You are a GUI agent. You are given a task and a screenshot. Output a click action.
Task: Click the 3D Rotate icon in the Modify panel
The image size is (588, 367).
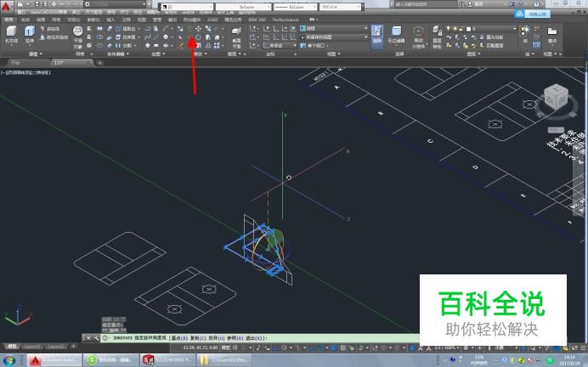click(x=190, y=37)
